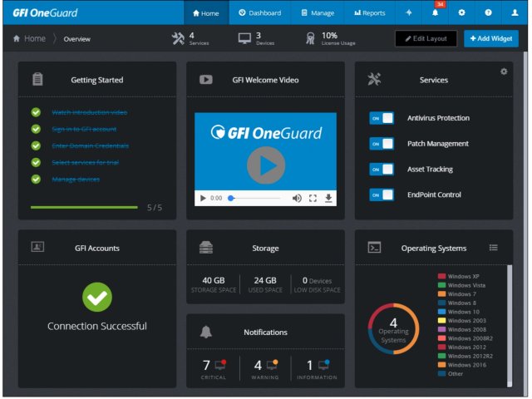Open the help question mark icon

point(488,12)
